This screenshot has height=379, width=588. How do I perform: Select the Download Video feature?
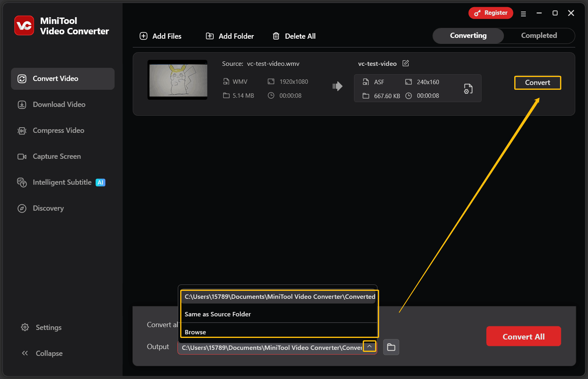[59, 105]
